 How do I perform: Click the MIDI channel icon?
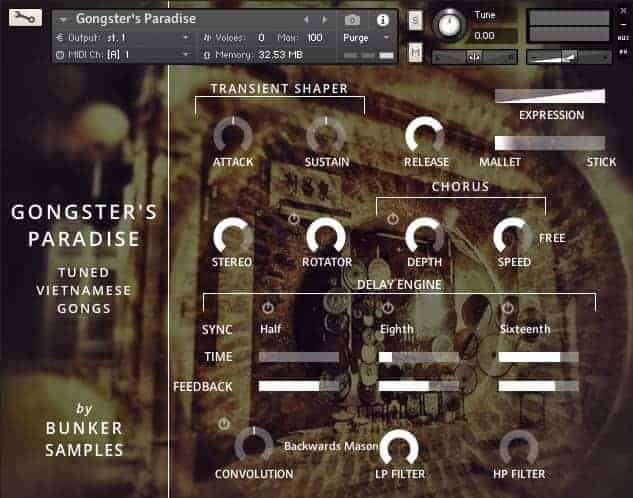60,55
